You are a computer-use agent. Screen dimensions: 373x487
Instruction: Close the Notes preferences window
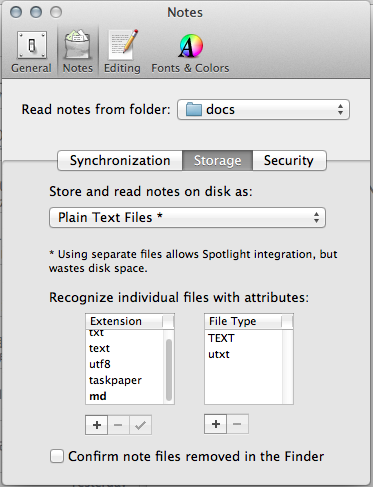coord(16,12)
